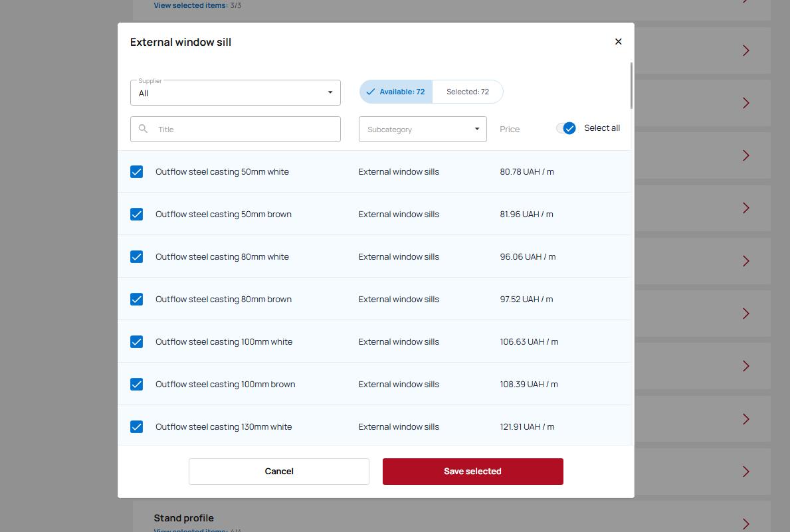790x532 pixels.
Task: Expand the Subcategory filter dropdown
Action: (x=422, y=130)
